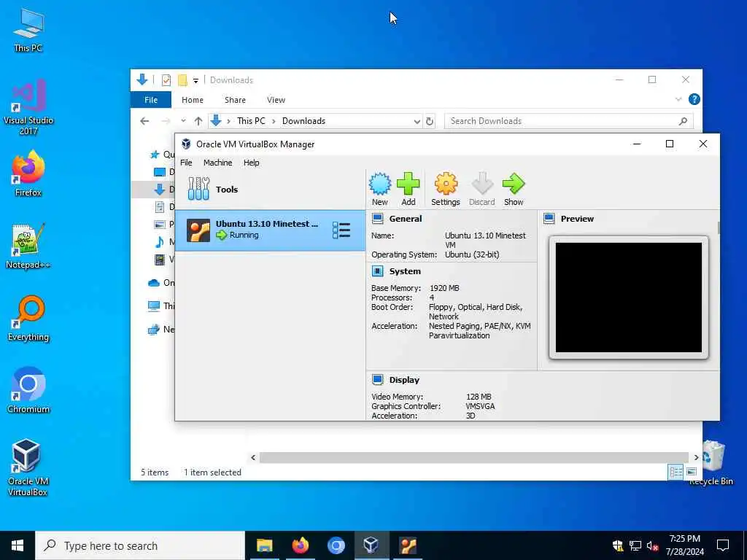This screenshot has height=560, width=747.
Task: Open the Display section header
Action: [x=404, y=379]
